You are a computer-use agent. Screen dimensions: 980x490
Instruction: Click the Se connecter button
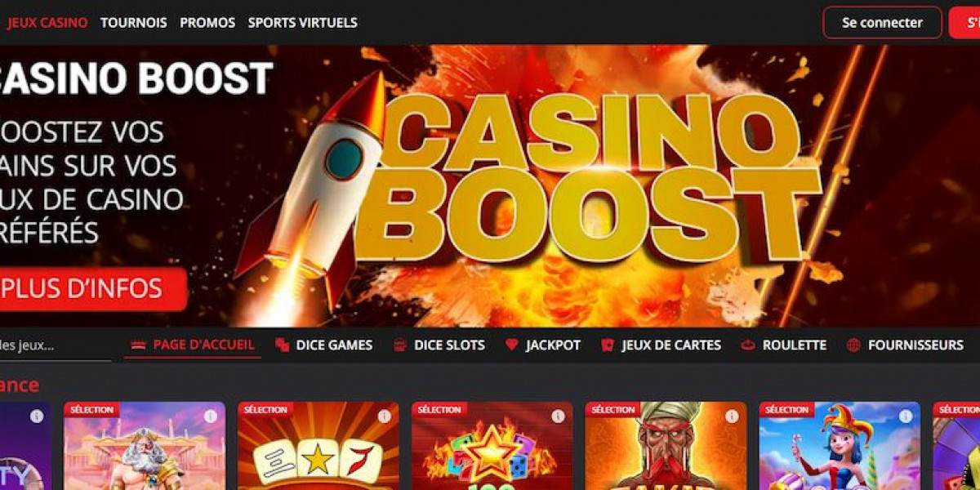point(882,23)
